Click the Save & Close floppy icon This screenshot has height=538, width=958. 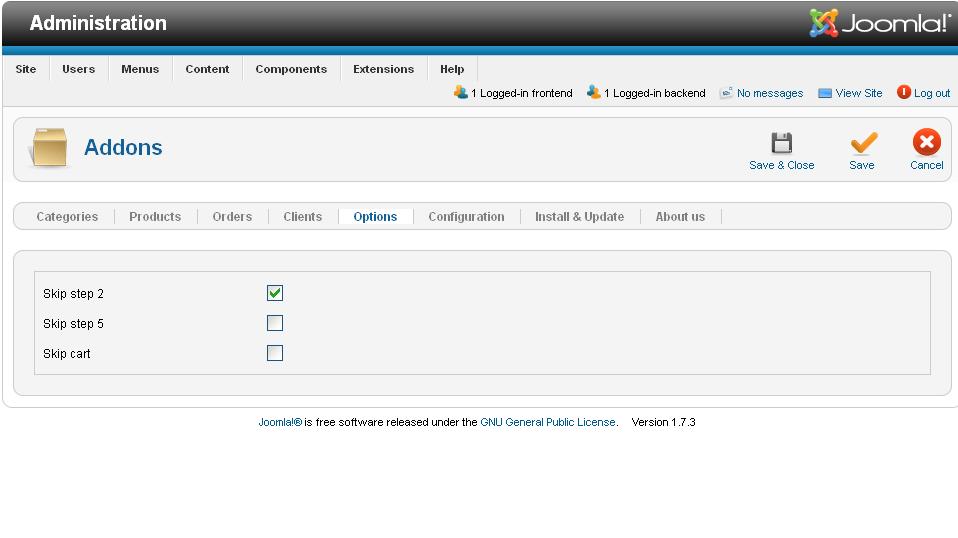pyautogui.click(x=781, y=143)
